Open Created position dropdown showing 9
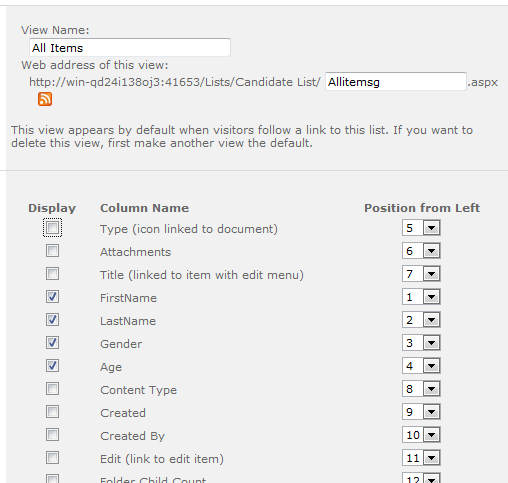The width and height of the screenshot is (508, 483). [421, 412]
